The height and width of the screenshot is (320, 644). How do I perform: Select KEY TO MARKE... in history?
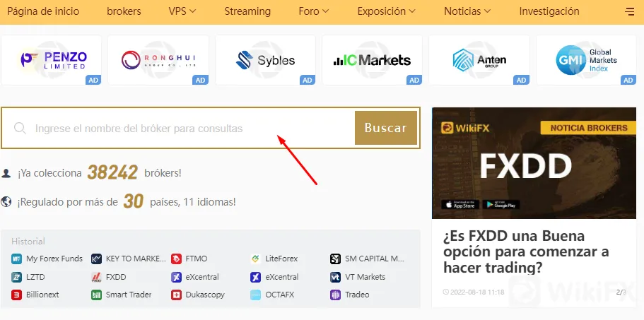pos(136,259)
